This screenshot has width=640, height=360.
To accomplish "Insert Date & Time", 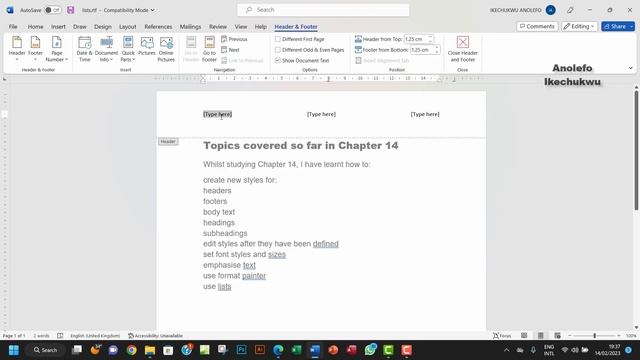I will pos(84,49).
